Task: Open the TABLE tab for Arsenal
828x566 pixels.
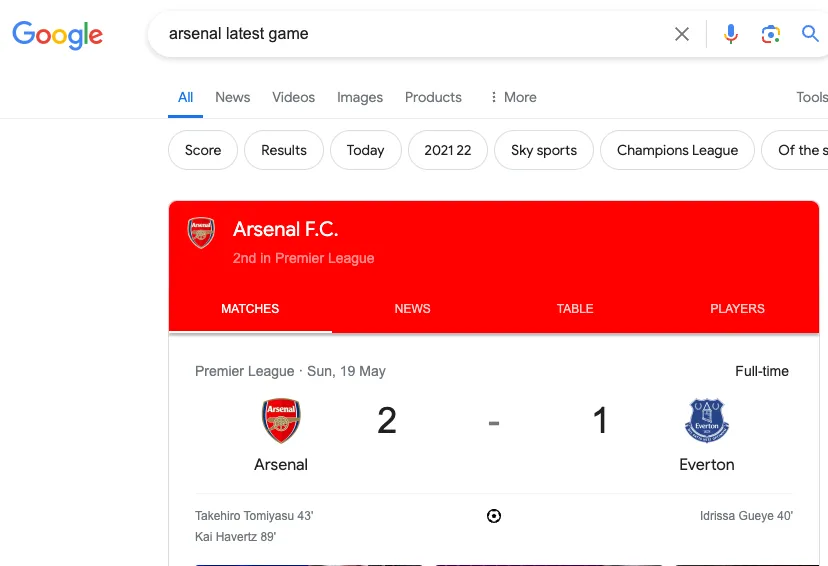Action: tap(575, 309)
